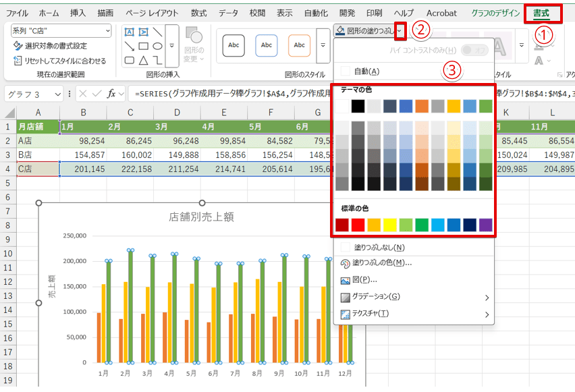Select 自動 automatic fill option
Screen dimensions: 575x392
pos(366,71)
